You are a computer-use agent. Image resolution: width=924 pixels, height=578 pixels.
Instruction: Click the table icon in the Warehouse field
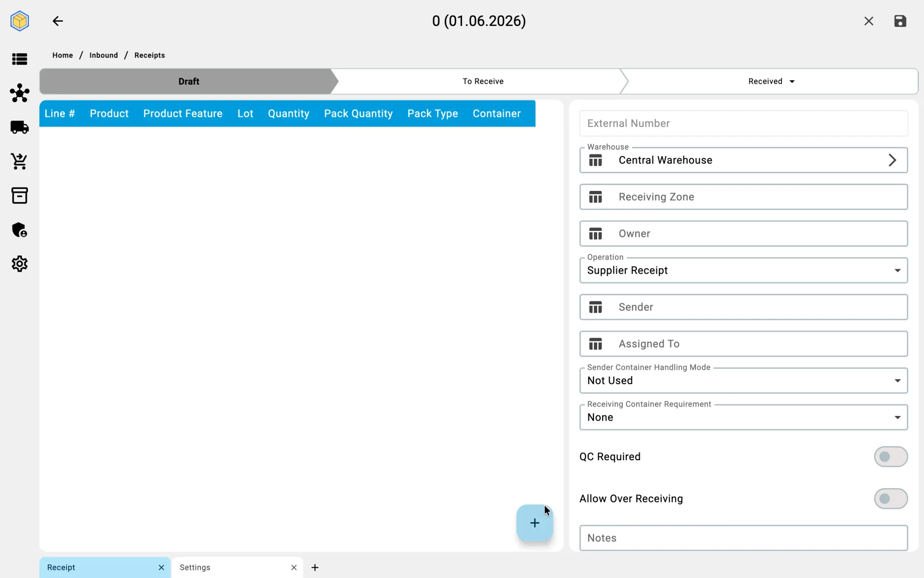(595, 160)
